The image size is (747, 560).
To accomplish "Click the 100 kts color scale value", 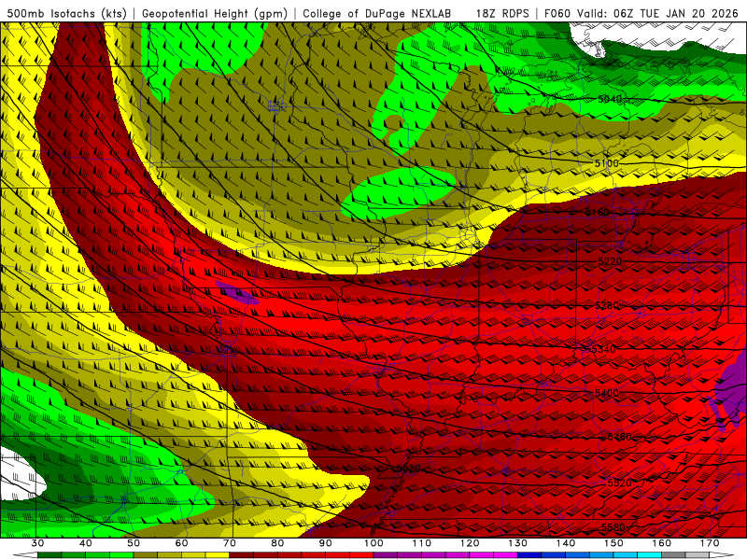I will pos(373,543).
